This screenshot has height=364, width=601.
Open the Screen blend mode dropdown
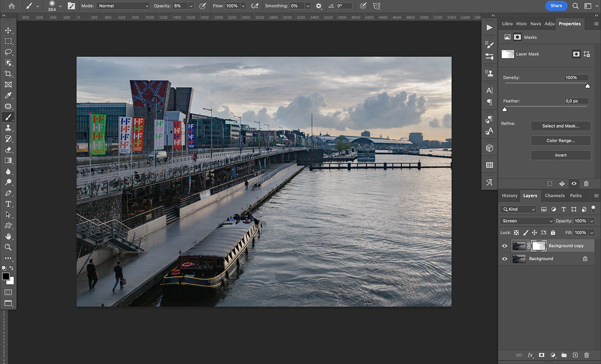click(526, 221)
